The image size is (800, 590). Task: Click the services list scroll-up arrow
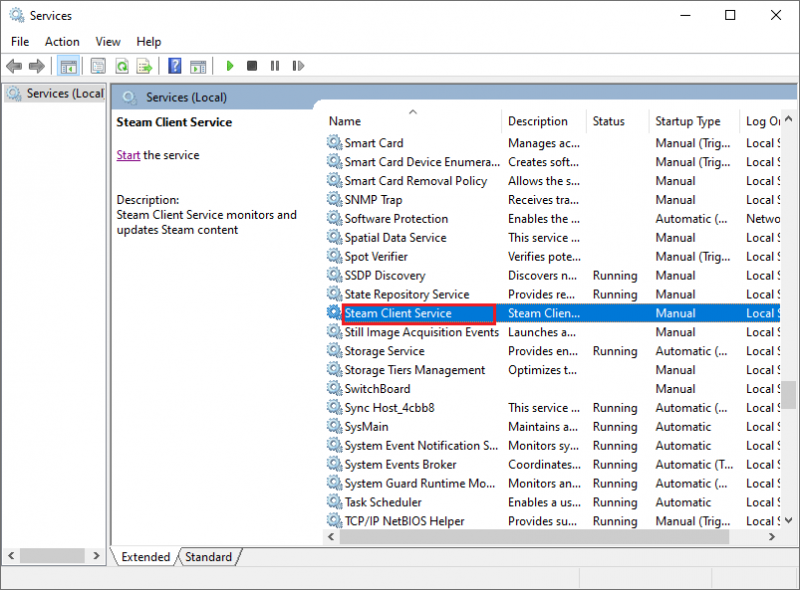(x=788, y=119)
